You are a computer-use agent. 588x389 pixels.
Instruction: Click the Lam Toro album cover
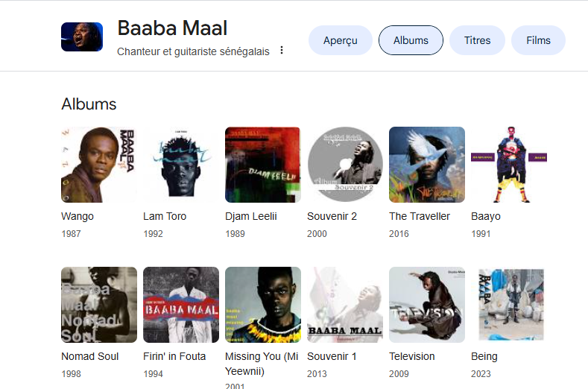pyautogui.click(x=181, y=165)
